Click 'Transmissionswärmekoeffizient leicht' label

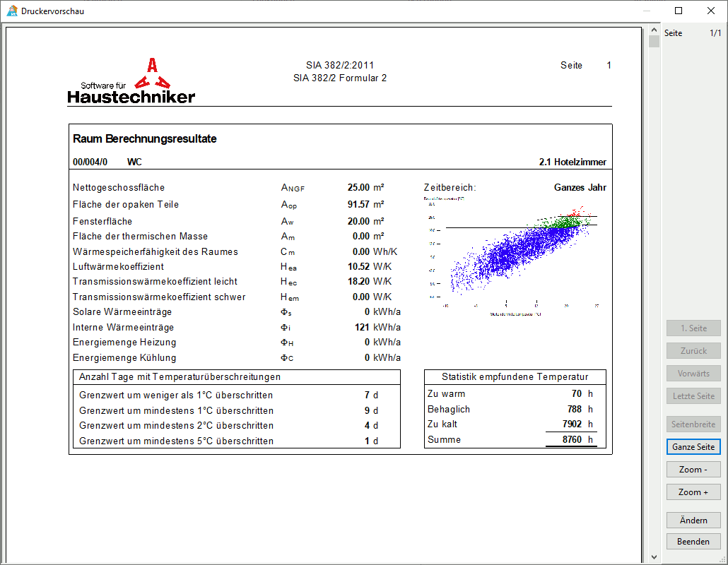[x=155, y=282]
